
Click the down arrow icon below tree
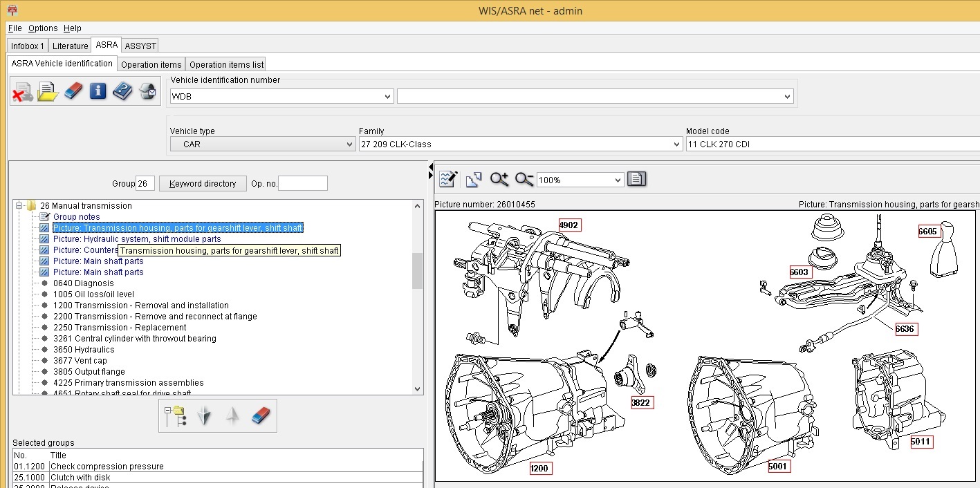click(x=204, y=415)
